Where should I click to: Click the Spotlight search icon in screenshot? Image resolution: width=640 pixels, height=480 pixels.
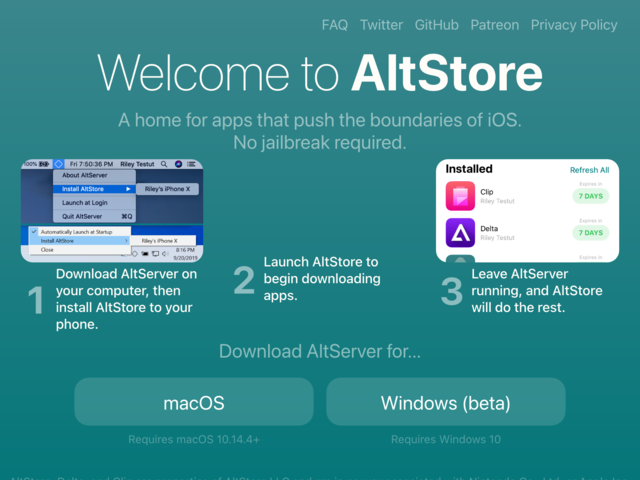pos(164,164)
